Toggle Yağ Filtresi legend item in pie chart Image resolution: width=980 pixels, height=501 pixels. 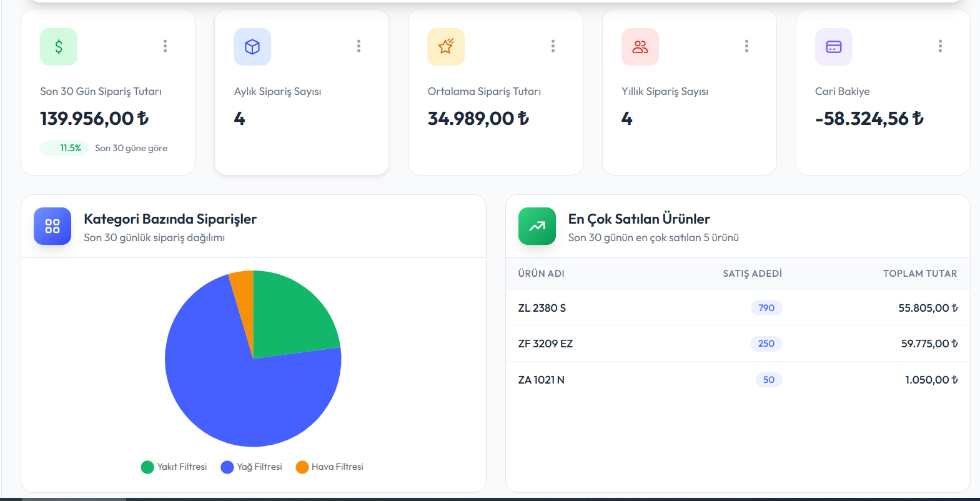[x=252, y=467]
